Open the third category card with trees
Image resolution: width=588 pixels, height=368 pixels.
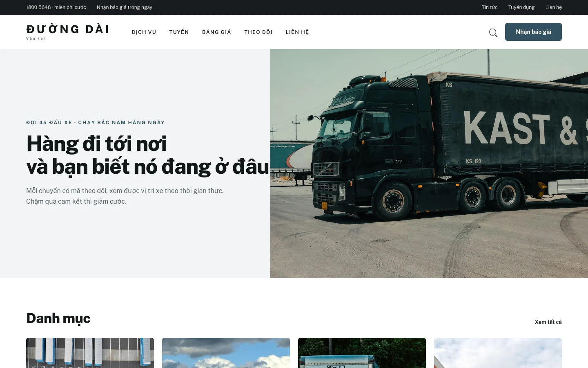pyautogui.click(x=362, y=353)
